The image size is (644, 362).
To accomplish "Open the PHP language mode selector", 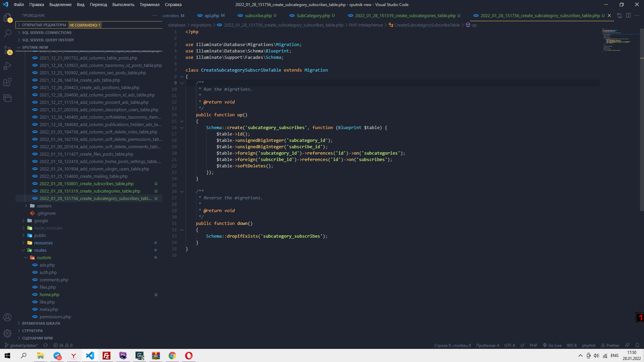I will [533, 345].
